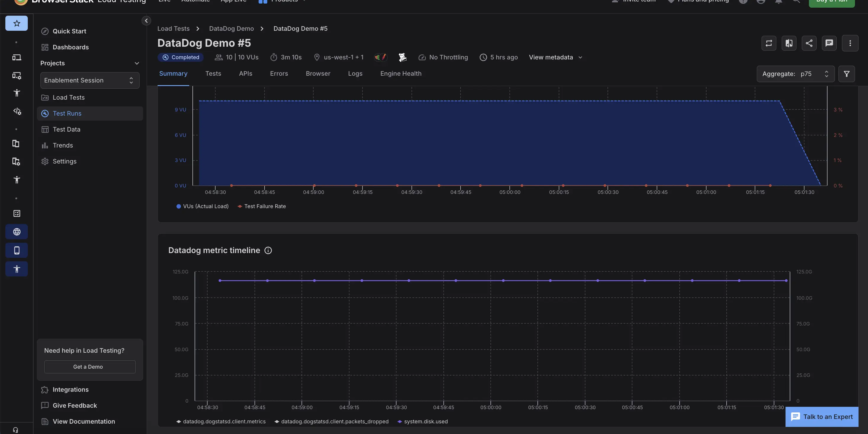Open Dashboards in the sidebar

[x=90, y=47]
